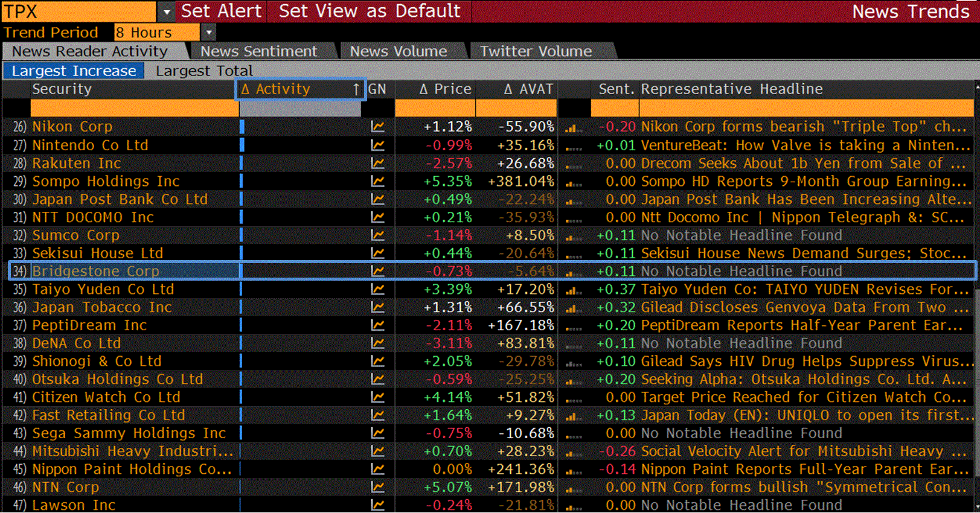This screenshot has height=513, width=980.
Task: Click the Representative Headline column header
Action: [x=731, y=89]
